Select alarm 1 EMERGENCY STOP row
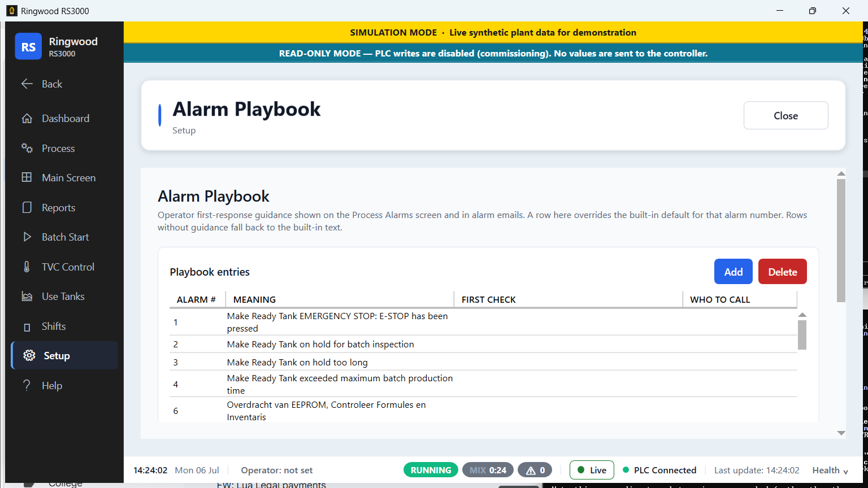The image size is (868, 488). click(x=483, y=322)
